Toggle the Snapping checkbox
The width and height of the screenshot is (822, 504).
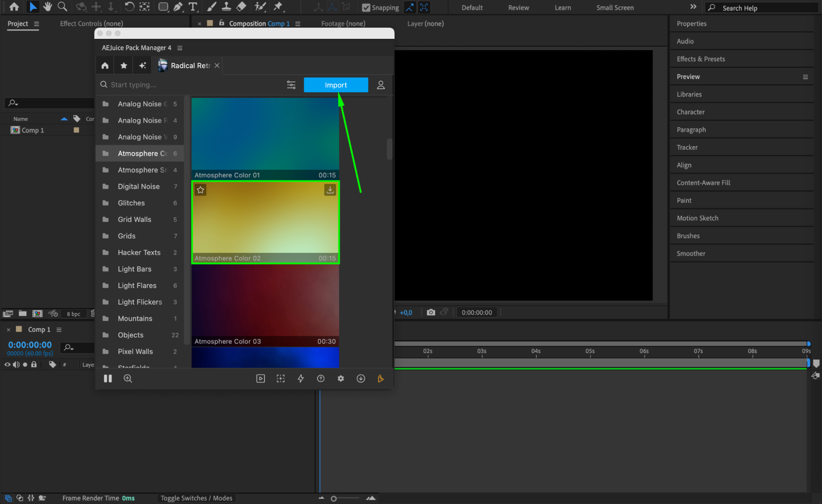coord(366,7)
